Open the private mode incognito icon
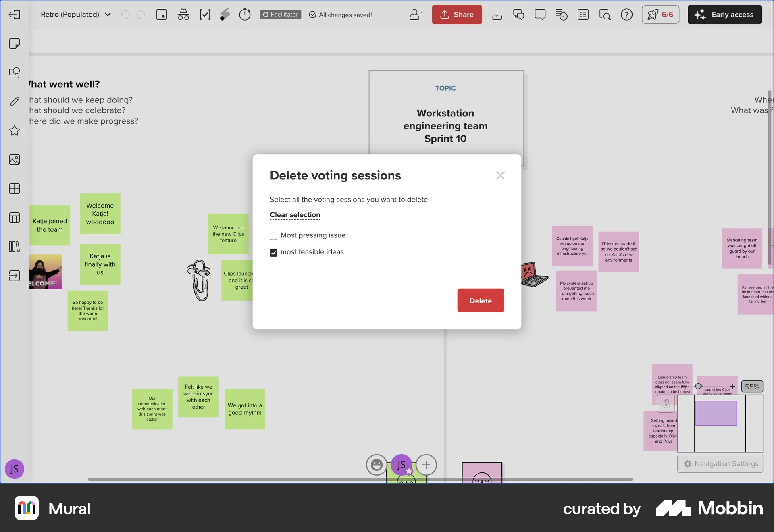This screenshot has height=532, width=774. (183, 15)
